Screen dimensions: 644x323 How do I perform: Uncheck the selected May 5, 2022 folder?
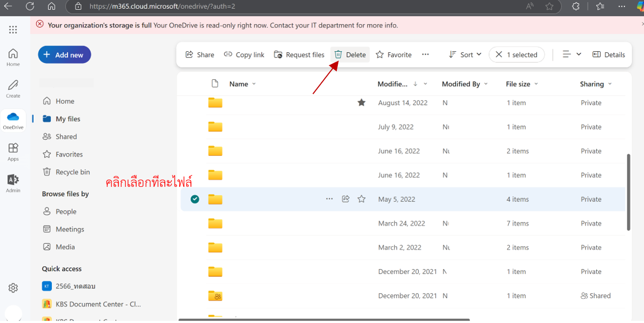pos(195,199)
